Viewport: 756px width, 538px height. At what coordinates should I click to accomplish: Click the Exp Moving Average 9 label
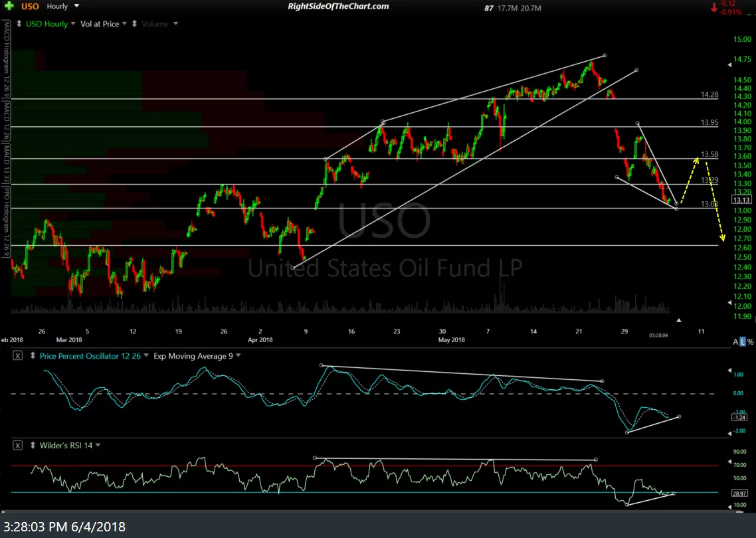tap(193, 356)
